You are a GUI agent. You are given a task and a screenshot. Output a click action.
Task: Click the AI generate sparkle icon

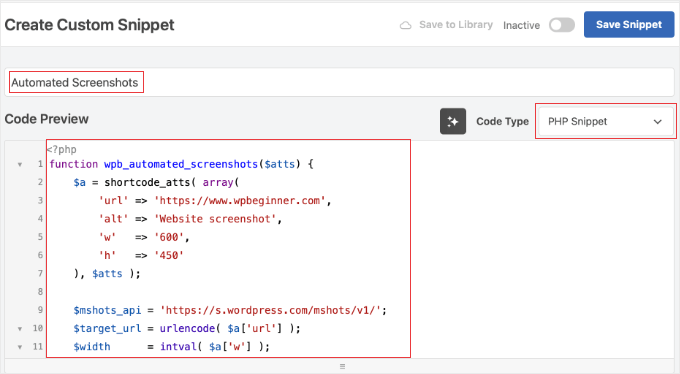pyautogui.click(x=453, y=121)
